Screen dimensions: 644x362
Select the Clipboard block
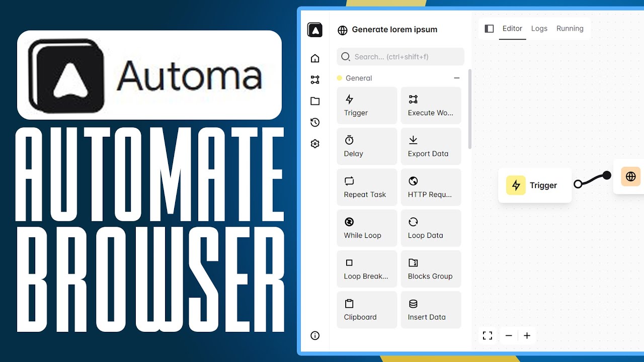pos(367,310)
